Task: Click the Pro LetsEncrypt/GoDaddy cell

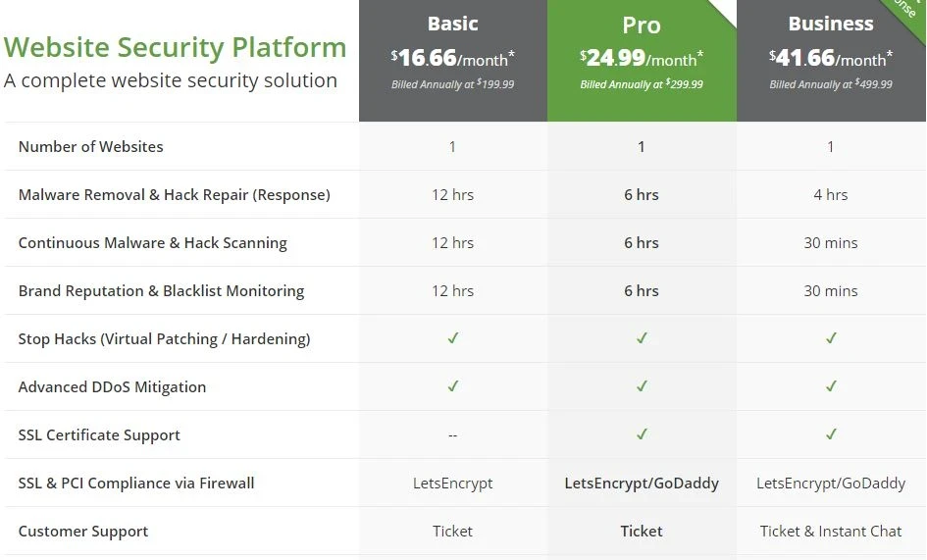Action: tap(642, 483)
